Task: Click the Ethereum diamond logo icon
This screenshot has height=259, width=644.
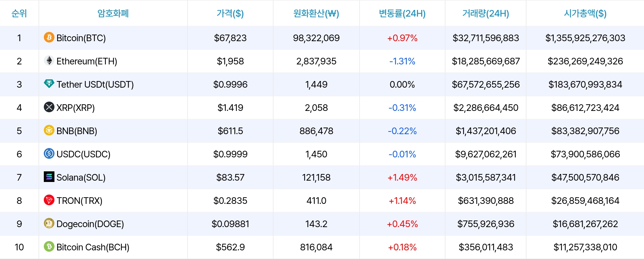Action: (x=49, y=60)
